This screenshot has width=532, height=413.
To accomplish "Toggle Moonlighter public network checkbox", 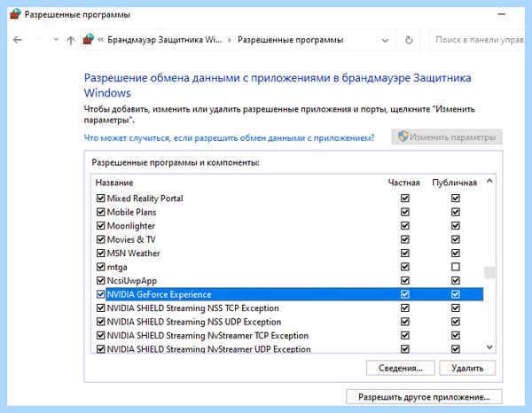I will 456,225.
